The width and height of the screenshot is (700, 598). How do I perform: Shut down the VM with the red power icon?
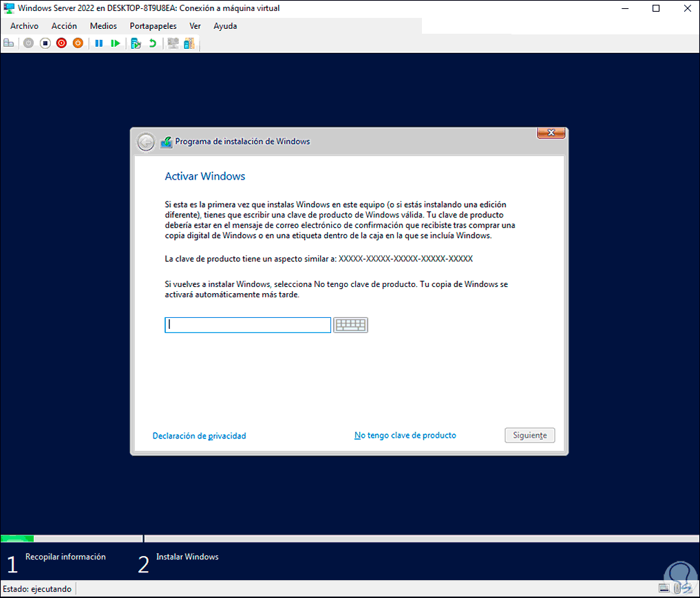pos(62,43)
